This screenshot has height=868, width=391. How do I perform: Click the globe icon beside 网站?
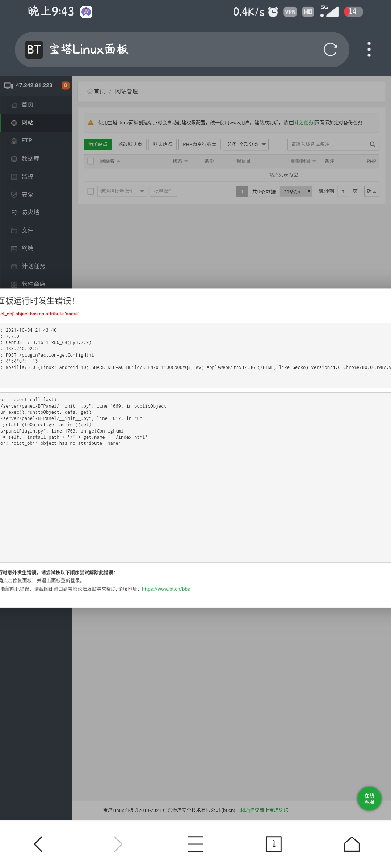point(14,123)
